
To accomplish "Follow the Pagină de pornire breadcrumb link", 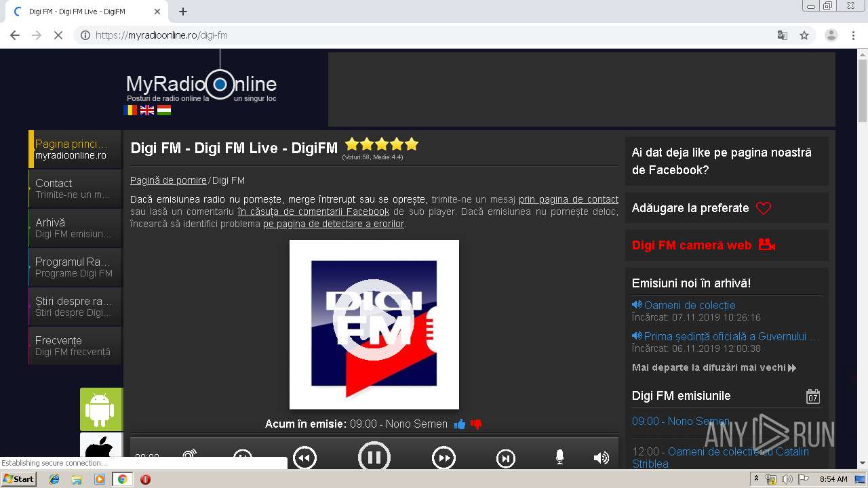I will click(x=168, y=180).
